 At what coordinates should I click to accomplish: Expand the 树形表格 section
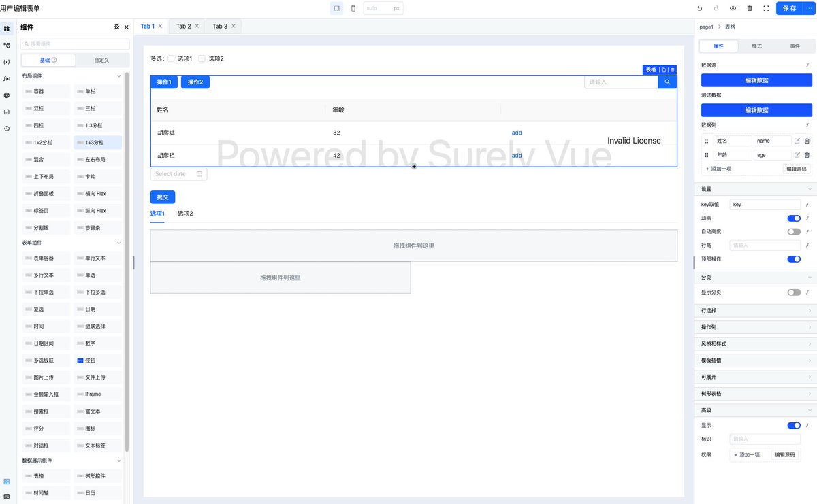tap(756, 394)
